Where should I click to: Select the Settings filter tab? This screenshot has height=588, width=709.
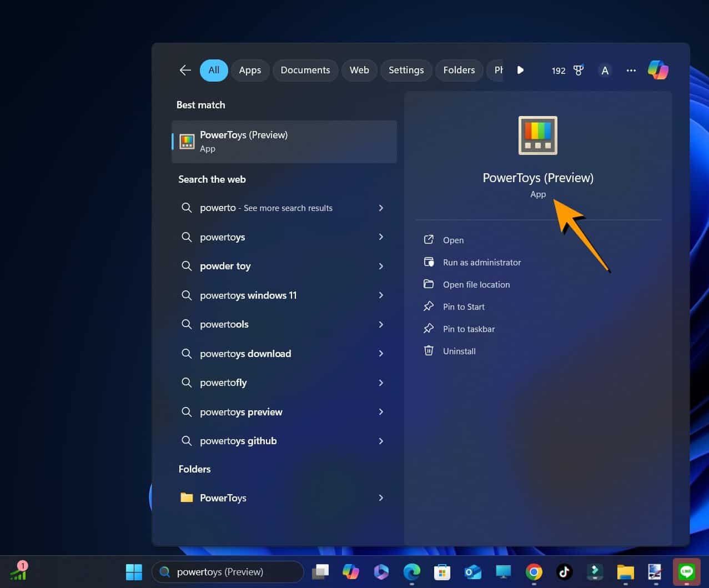coord(406,71)
